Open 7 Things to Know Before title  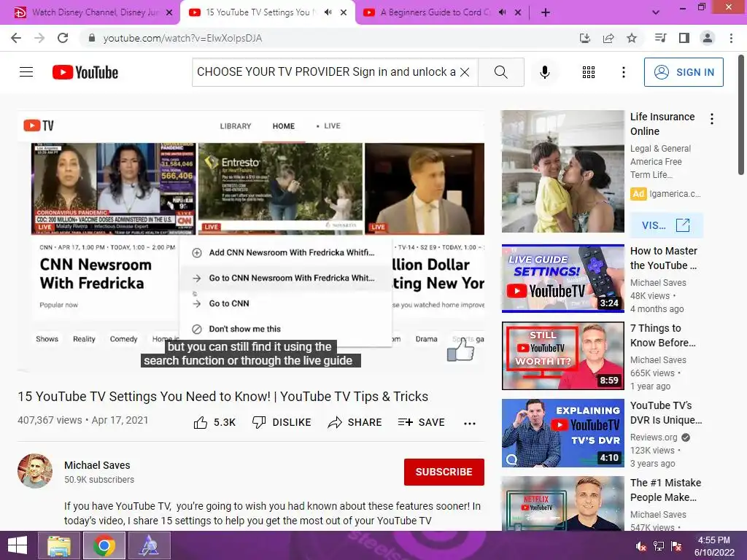pyautogui.click(x=662, y=335)
